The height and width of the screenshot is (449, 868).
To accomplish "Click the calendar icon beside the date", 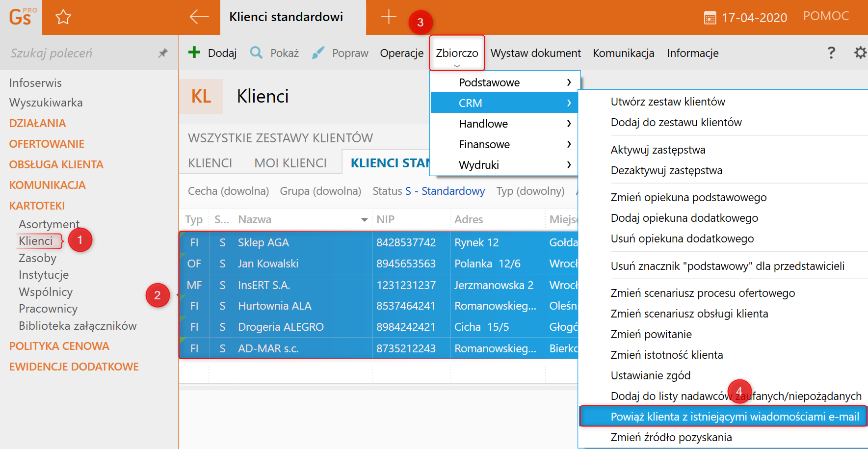I will (x=710, y=18).
